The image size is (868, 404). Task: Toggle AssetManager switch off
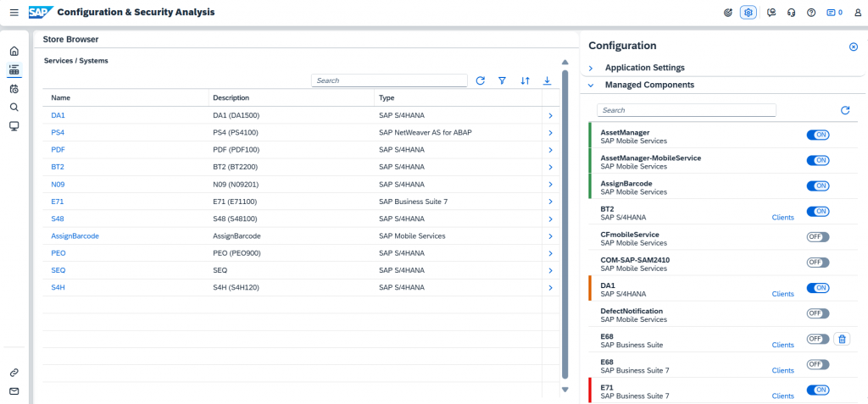point(818,135)
